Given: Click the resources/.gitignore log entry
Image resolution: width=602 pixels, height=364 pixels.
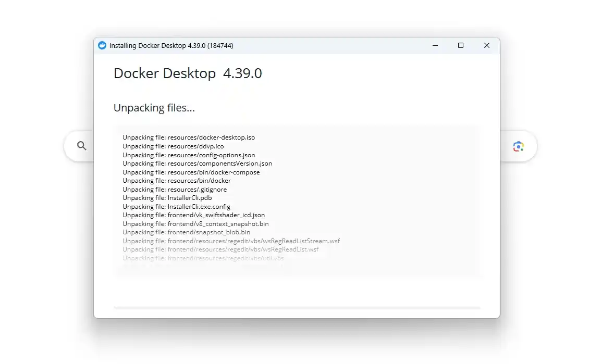Looking at the screenshot, I should pyautogui.click(x=175, y=190).
